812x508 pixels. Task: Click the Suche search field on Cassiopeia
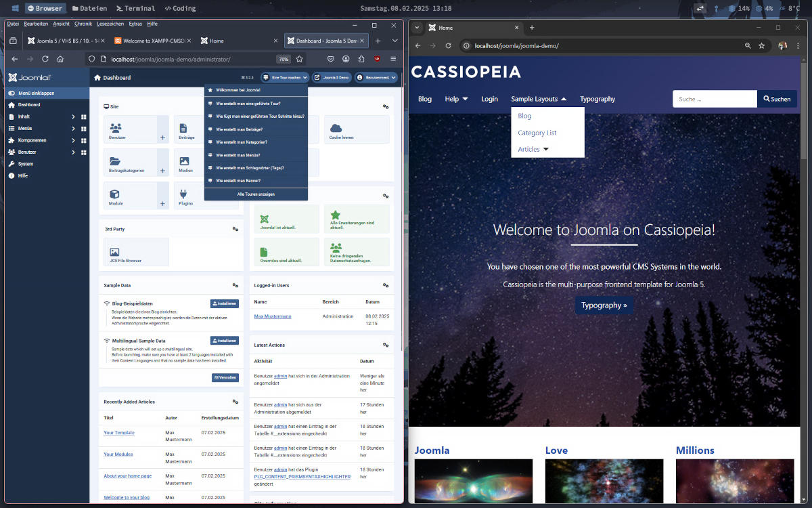(715, 99)
